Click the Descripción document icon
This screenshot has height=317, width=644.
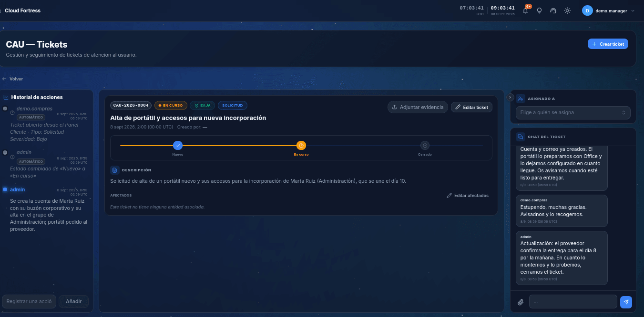(114, 170)
